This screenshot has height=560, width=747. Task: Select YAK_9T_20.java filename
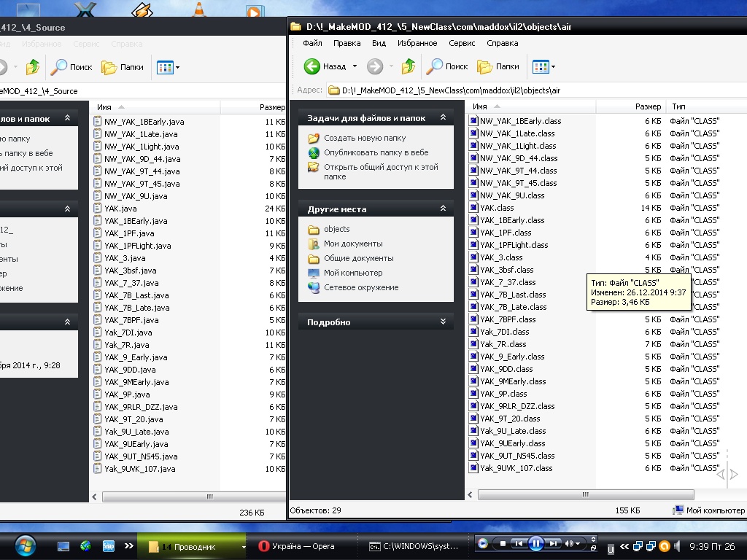point(134,419)
